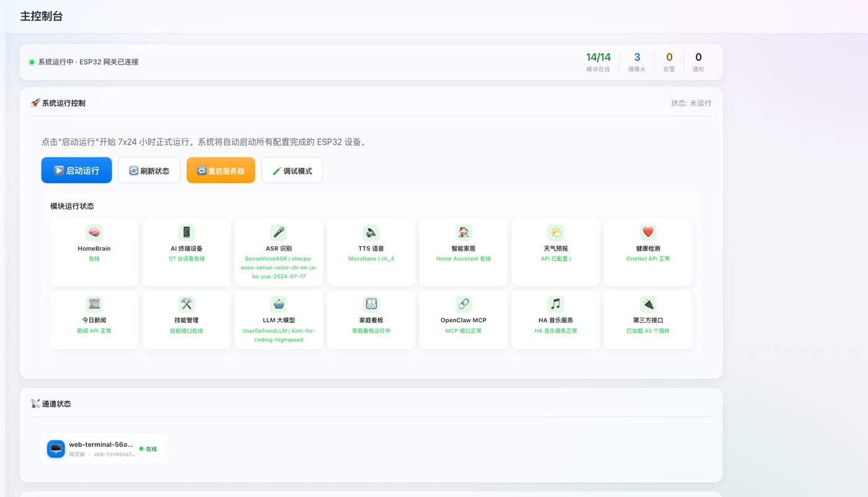Start the system with 启动运行
The image size is (868, 497).
pyautogui.click(x=76, y=170)
